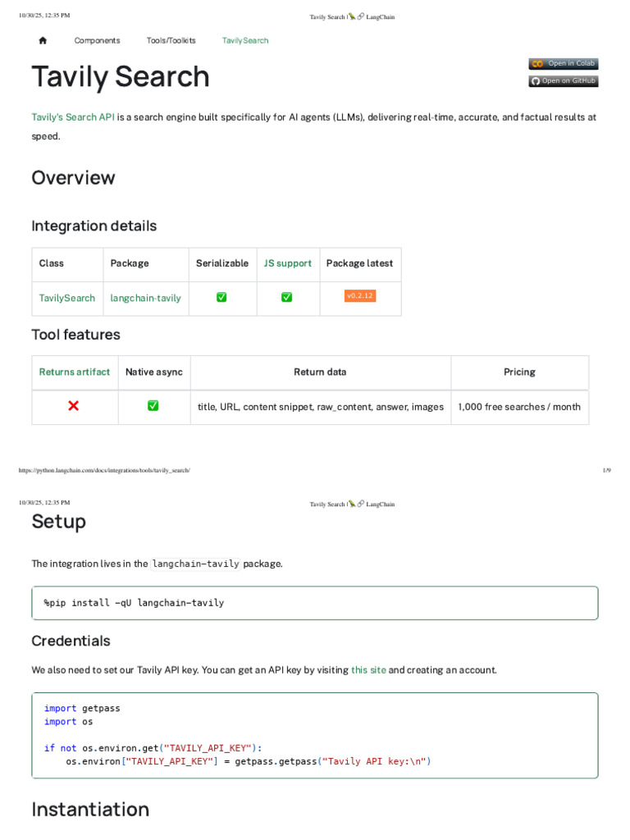630x840 pixels.
Task: Follow the 'this site' link
Action: (x=368, y=670)
